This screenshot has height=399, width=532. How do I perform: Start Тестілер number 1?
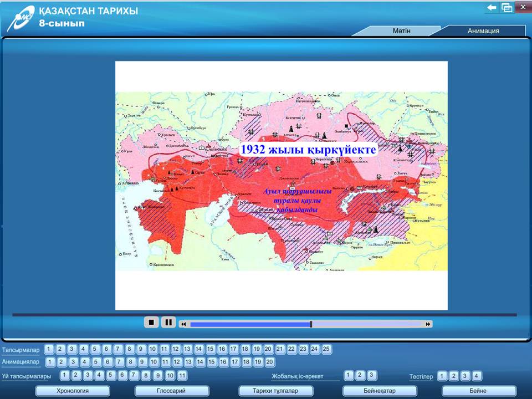[442, 376]
